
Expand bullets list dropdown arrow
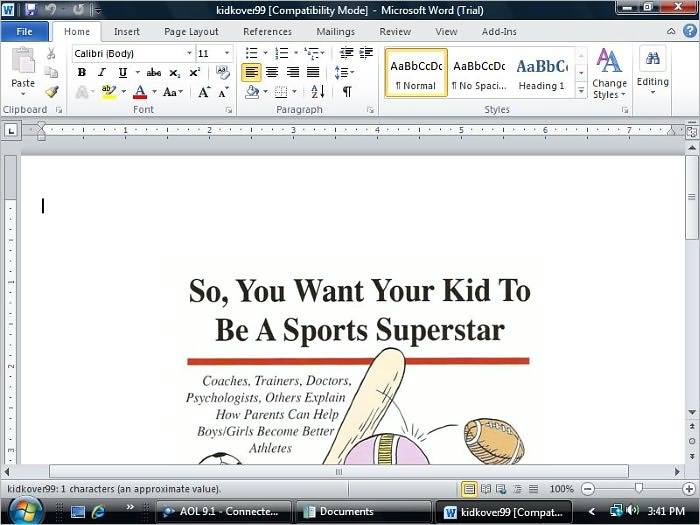(266, 53)
